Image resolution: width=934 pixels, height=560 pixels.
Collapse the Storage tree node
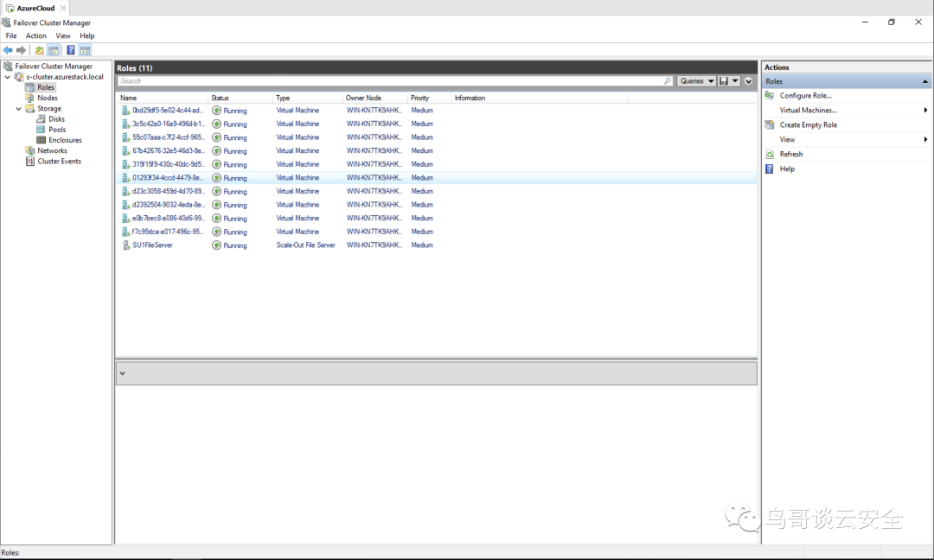(18, 109)
